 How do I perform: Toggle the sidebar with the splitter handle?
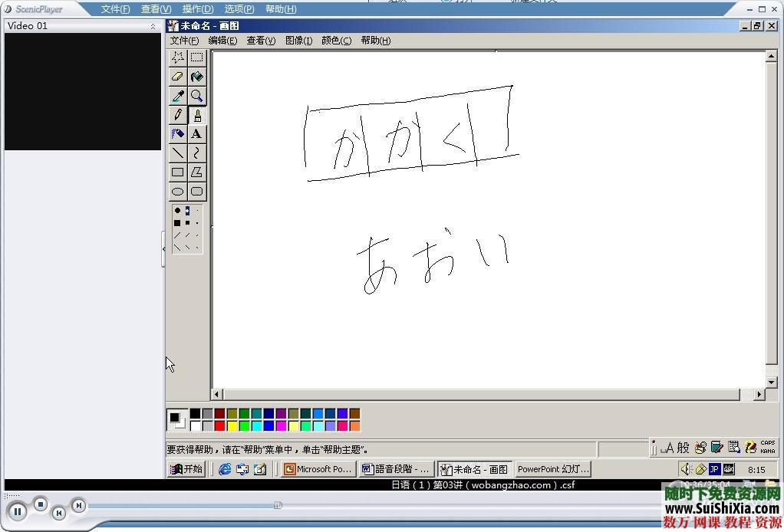[x=163, y=249]
